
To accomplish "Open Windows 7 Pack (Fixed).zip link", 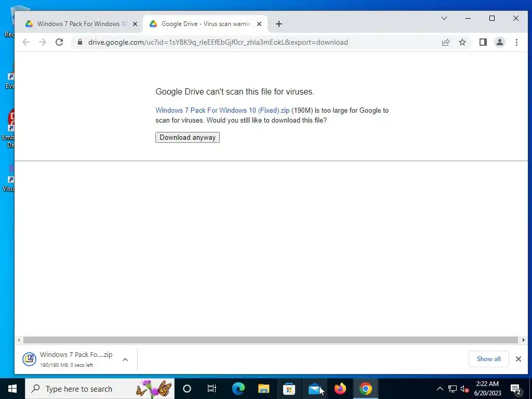I will coord(222,110).
